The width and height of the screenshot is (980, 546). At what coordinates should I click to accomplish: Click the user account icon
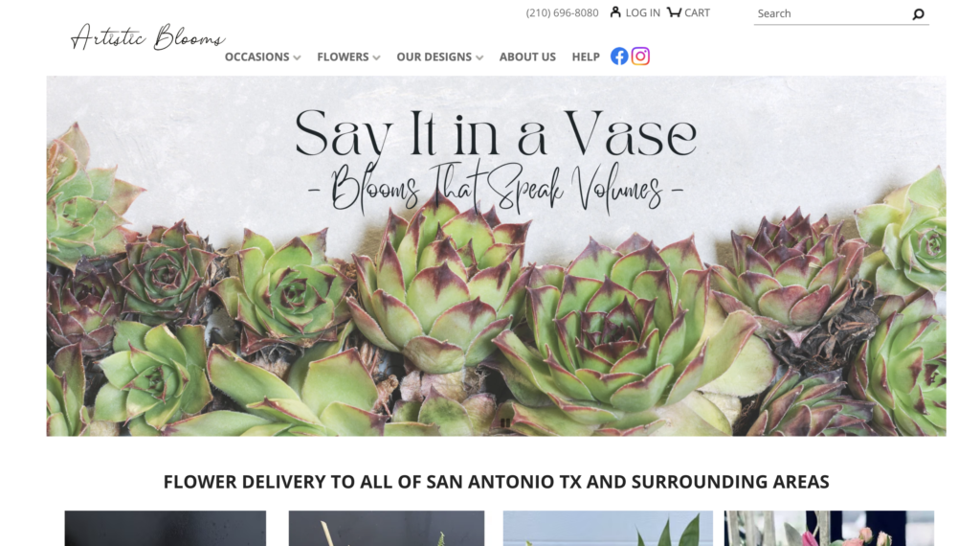pos(615,11)
